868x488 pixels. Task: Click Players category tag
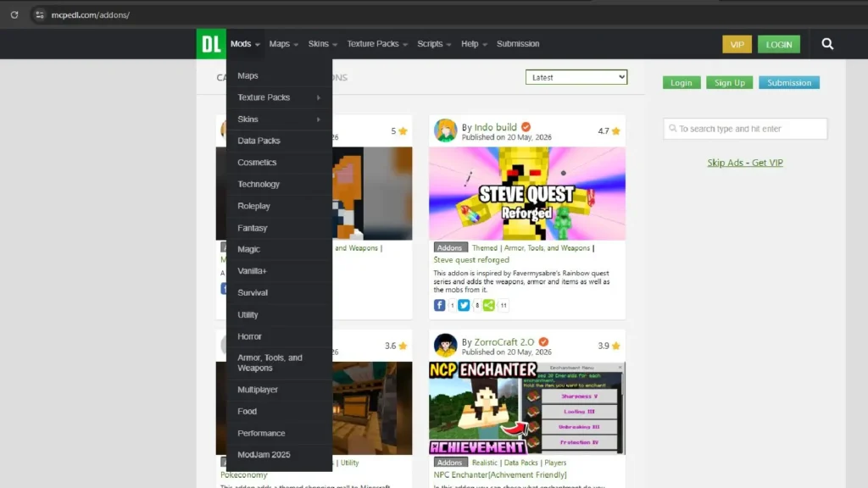click(x=555, y=463)
